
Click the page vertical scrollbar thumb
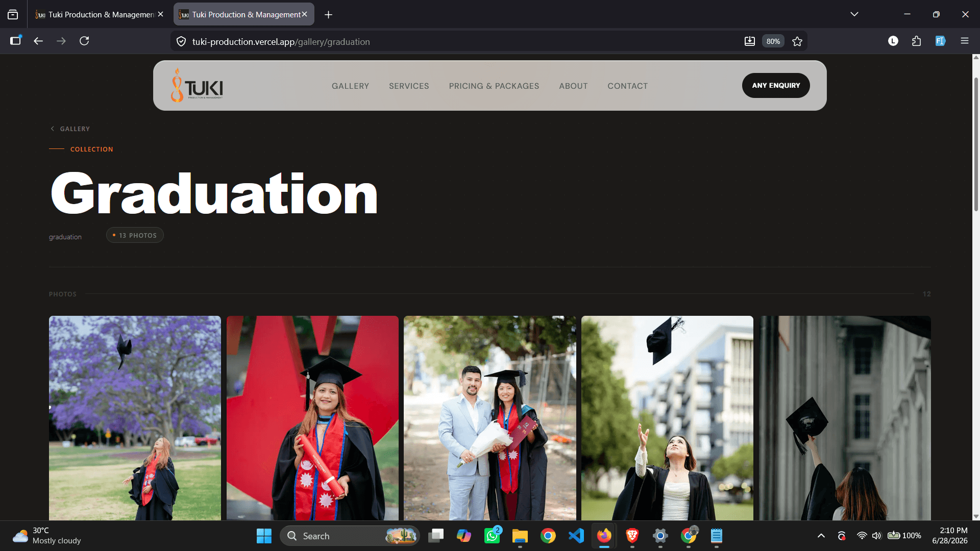tap(976, 144)
